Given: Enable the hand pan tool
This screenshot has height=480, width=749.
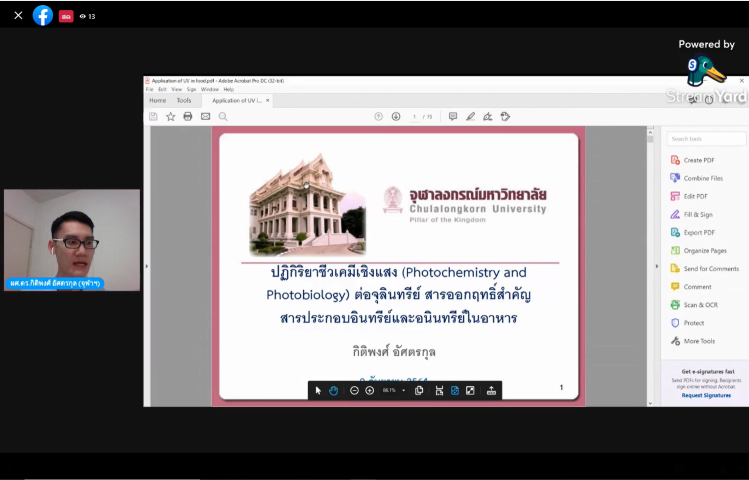Looking at the screenshot, I should [334, 390].
